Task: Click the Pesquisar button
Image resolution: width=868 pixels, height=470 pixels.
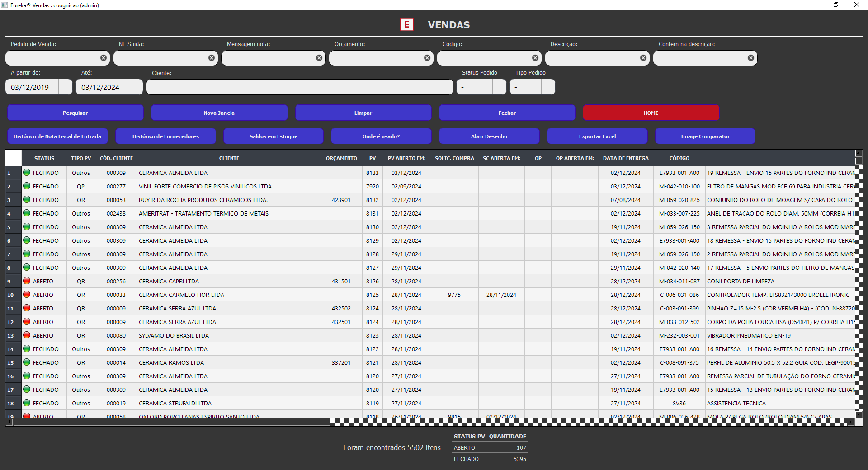Action: click(75, 113)
